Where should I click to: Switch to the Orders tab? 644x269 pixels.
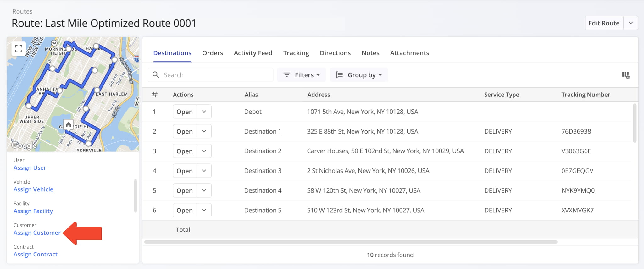coord(213,53)
